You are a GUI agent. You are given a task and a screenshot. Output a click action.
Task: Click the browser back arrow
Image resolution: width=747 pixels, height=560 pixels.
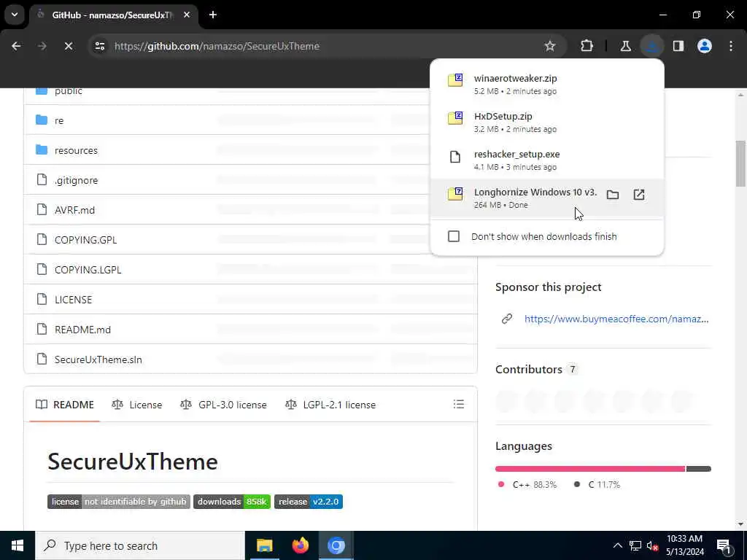(x=16, y=46)
